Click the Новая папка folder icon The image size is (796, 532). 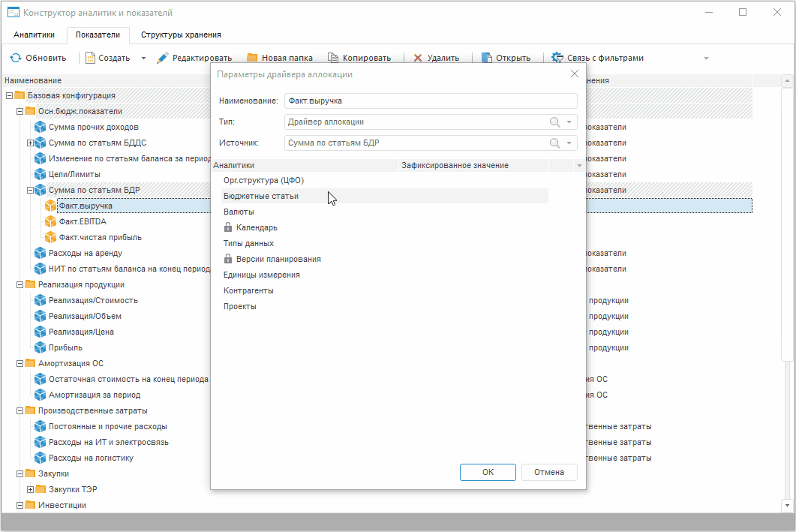[252, 58]
